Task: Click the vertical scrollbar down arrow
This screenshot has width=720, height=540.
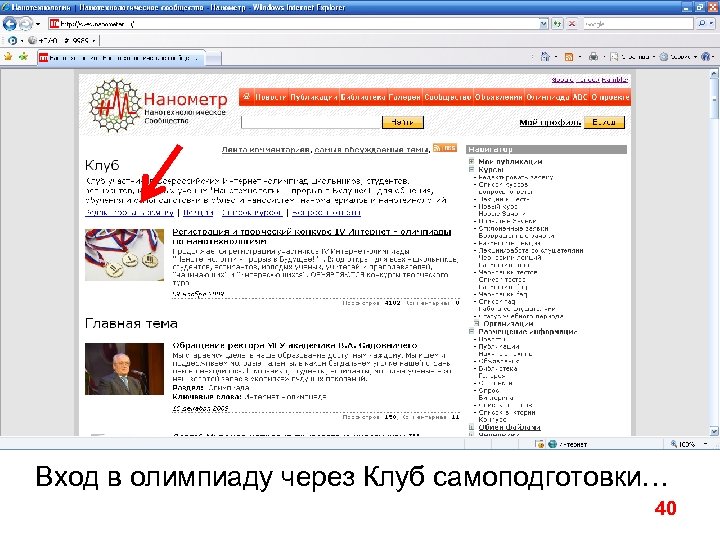Action: tap(714, 431)
